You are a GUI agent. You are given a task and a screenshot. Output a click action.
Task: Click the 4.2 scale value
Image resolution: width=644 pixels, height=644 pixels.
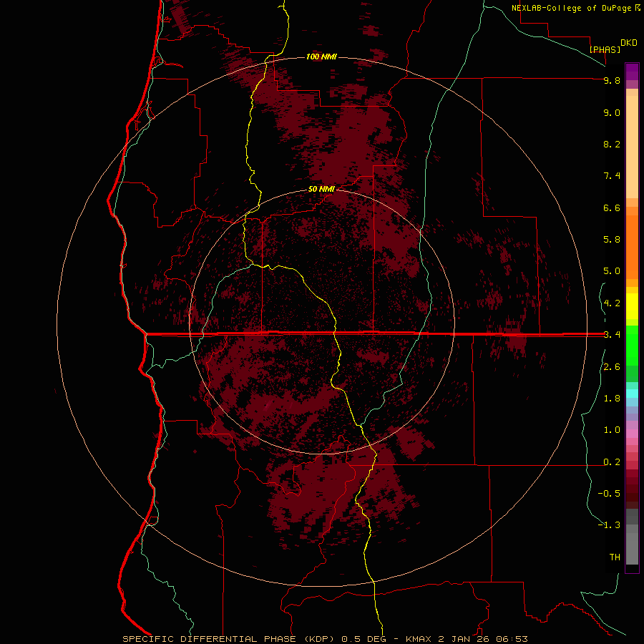click(x=612, y=303)
